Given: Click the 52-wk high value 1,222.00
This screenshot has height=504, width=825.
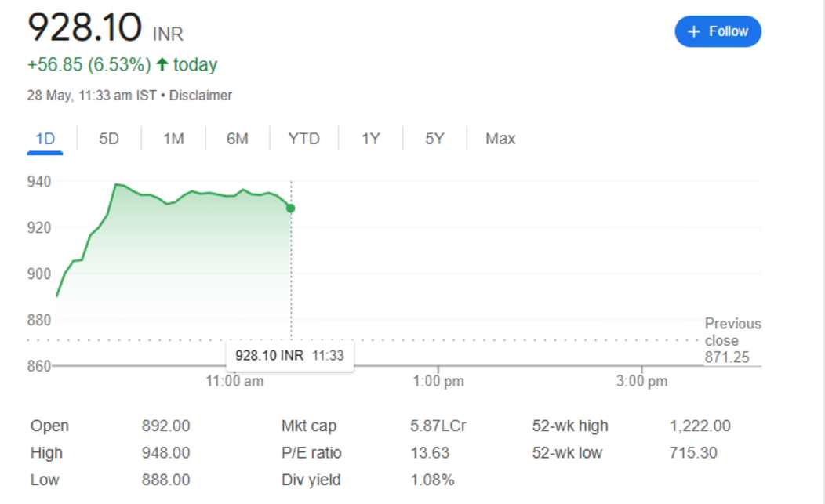Looking at the screenshot, I should click(x=701, y=426).
